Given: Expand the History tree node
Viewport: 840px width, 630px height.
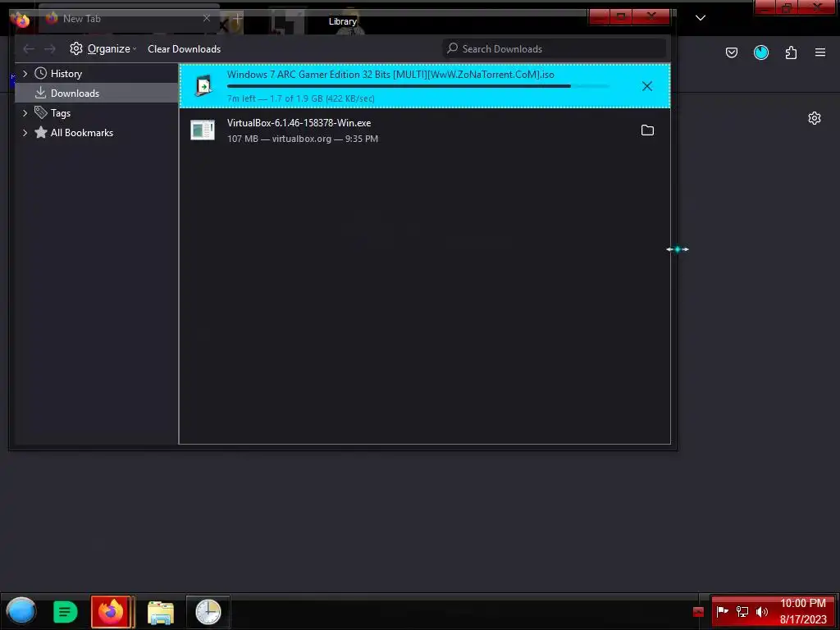Looking at the screenshot, I should [x=25, y=73].
